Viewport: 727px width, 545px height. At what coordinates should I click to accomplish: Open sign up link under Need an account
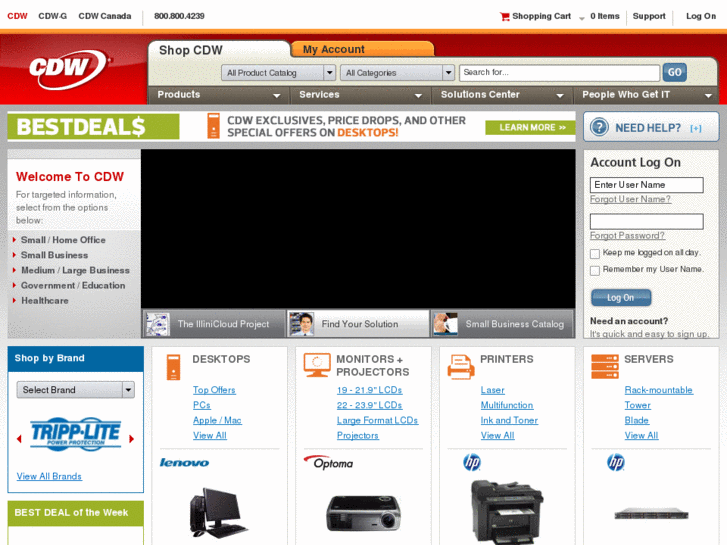click(649, 334)
